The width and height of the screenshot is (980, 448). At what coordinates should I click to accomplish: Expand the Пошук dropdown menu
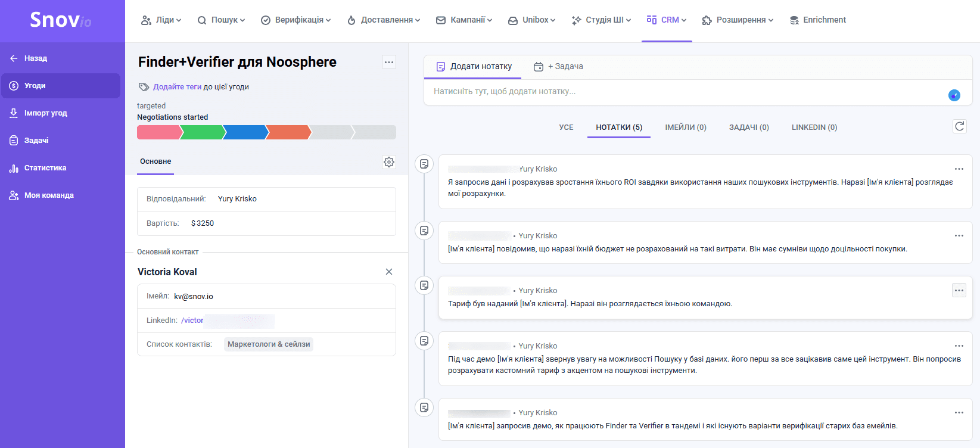point(221,20)
